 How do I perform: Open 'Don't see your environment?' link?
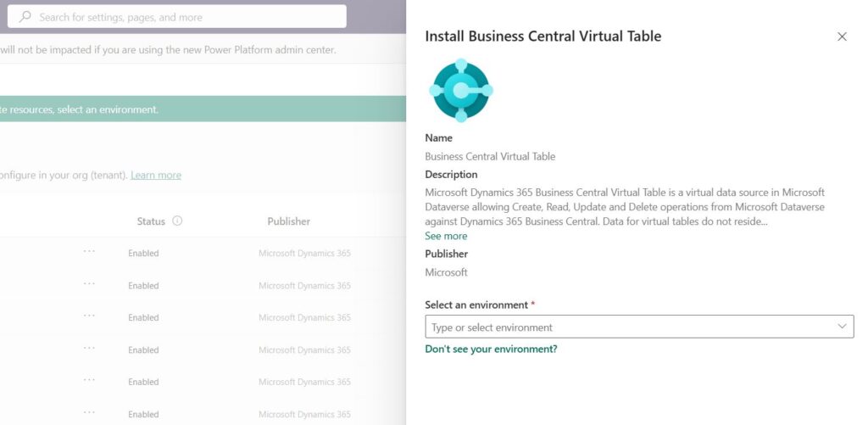tap(491, 349)
